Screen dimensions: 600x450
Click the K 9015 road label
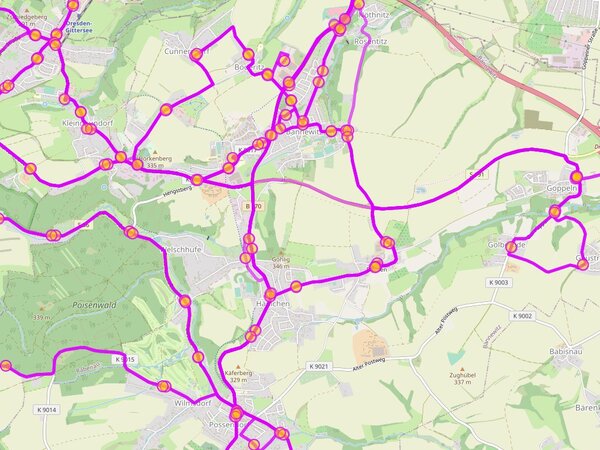124,359
